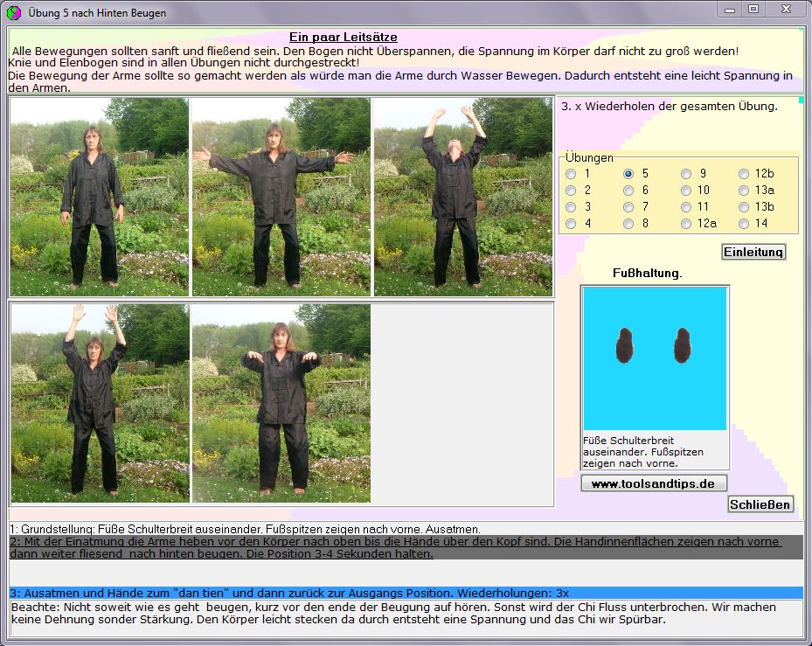The width and height of the screenshot is (812, 646).
Task: Select exercise 8 radio button
Action: point(628,224)
